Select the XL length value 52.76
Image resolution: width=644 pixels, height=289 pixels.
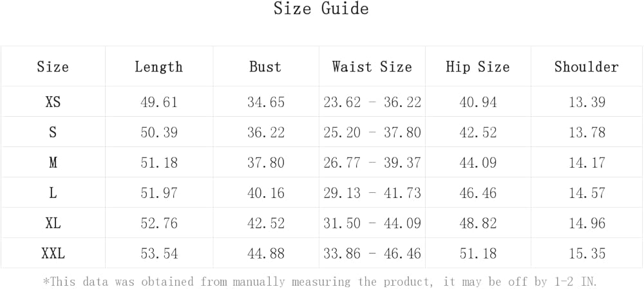[x=158, y=224]
